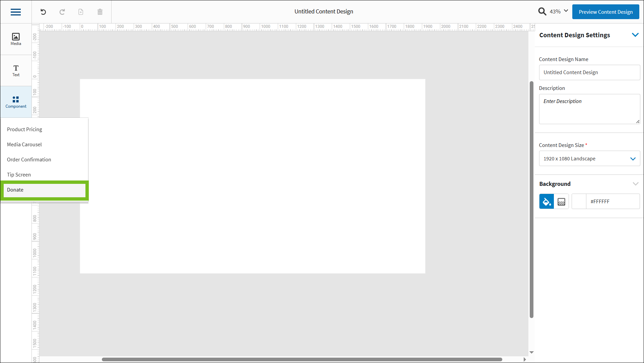Enable solid fill background with the bucket icon
Screen dimensions: 644x363
click(546, 201)
